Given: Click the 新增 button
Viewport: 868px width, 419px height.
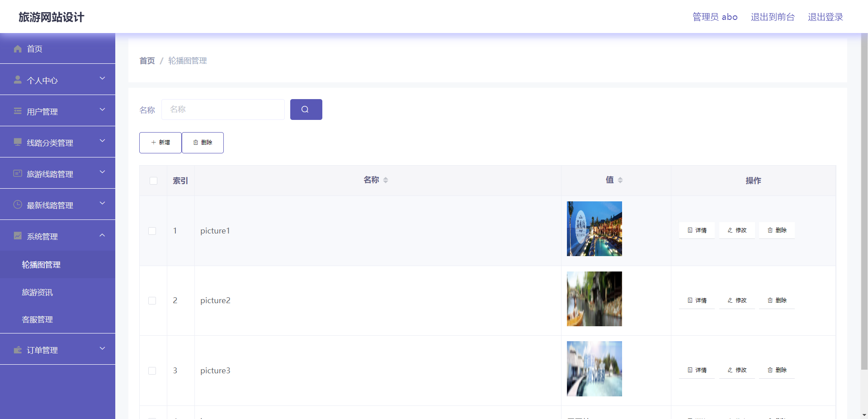Looking at the screenshot, I should pos(160,143).
